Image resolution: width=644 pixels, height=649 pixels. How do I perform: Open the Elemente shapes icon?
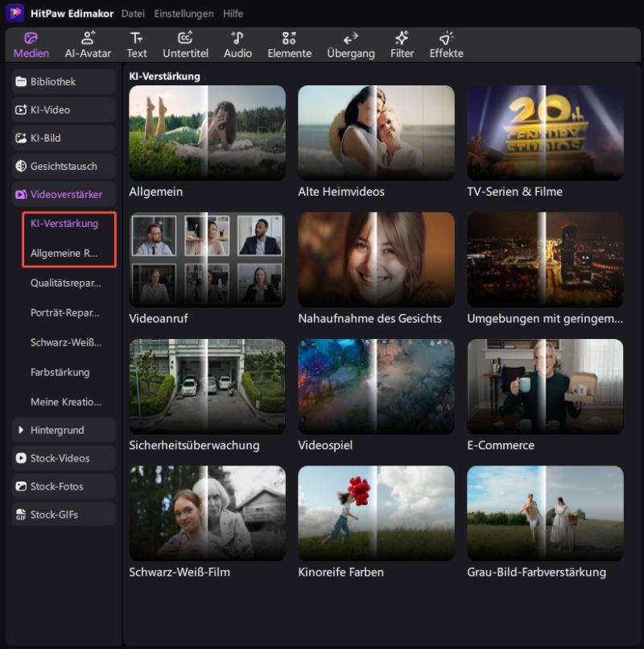[x=289, y=39]
